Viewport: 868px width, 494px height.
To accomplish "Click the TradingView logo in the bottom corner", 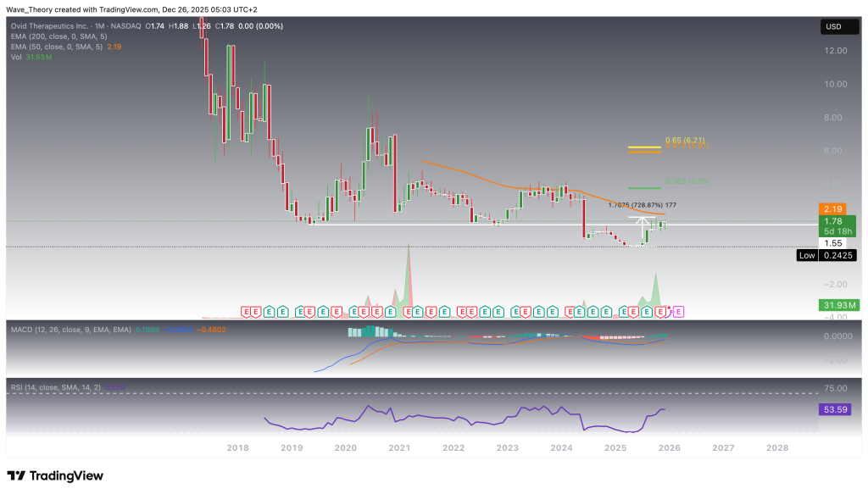I will tap(55, 475).
